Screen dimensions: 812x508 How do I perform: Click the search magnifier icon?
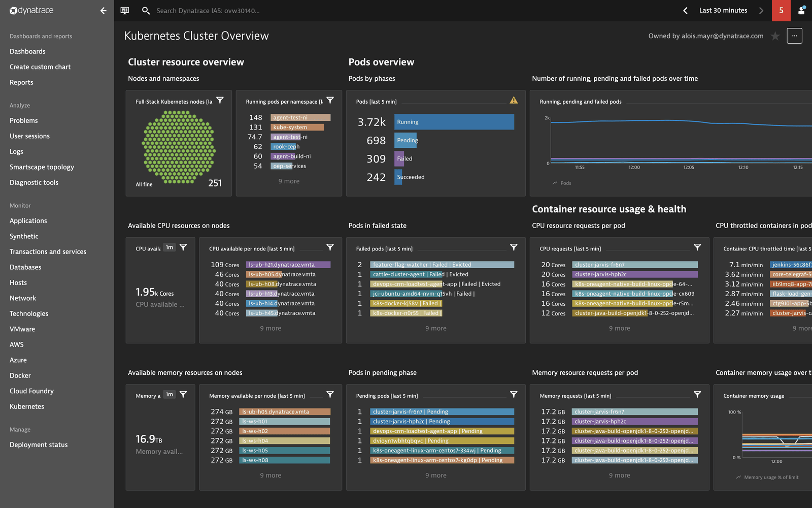[x=146, y=10]
